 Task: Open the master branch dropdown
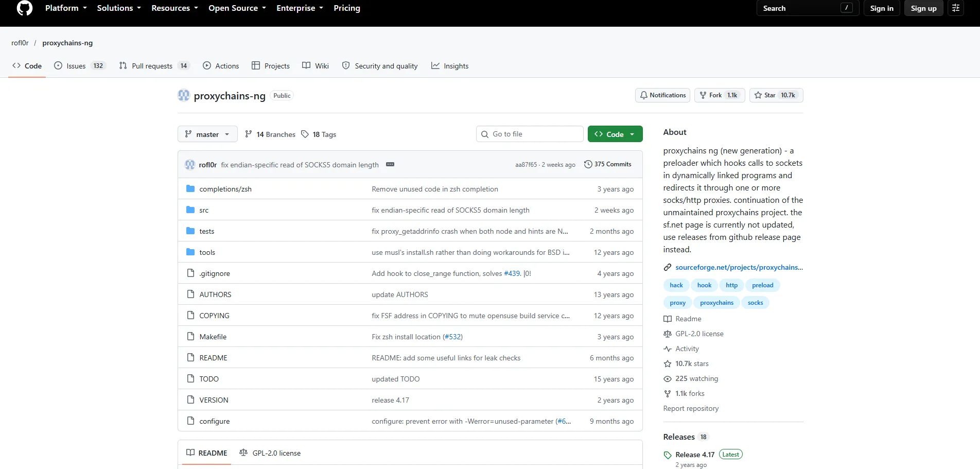click(x=207, y=134)
